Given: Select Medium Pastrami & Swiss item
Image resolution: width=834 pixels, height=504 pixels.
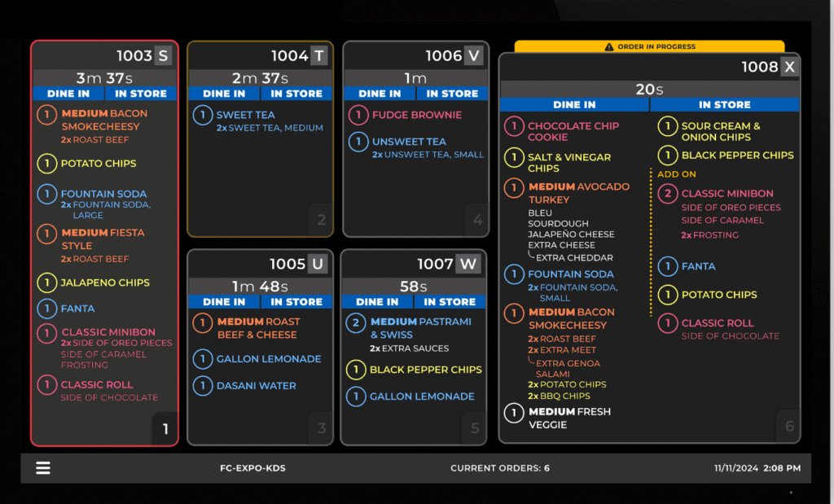Looking at the screenshot, I should coord(420,327).
